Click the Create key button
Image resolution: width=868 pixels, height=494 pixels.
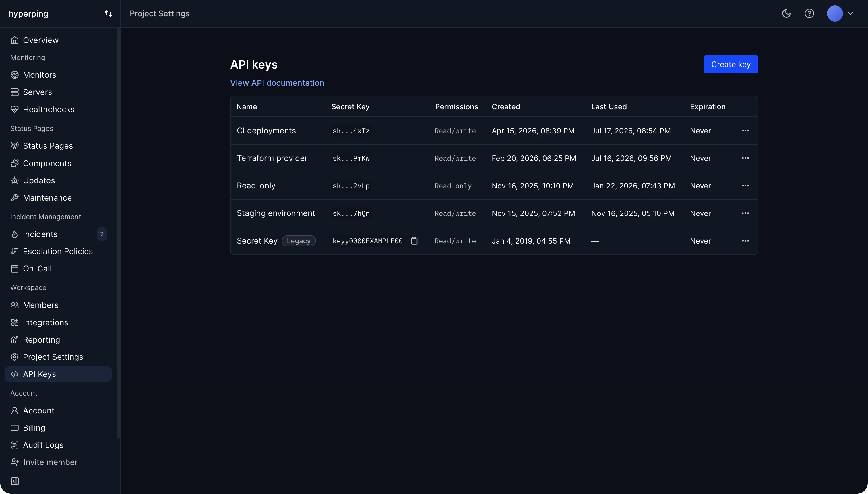click(731, 64)
